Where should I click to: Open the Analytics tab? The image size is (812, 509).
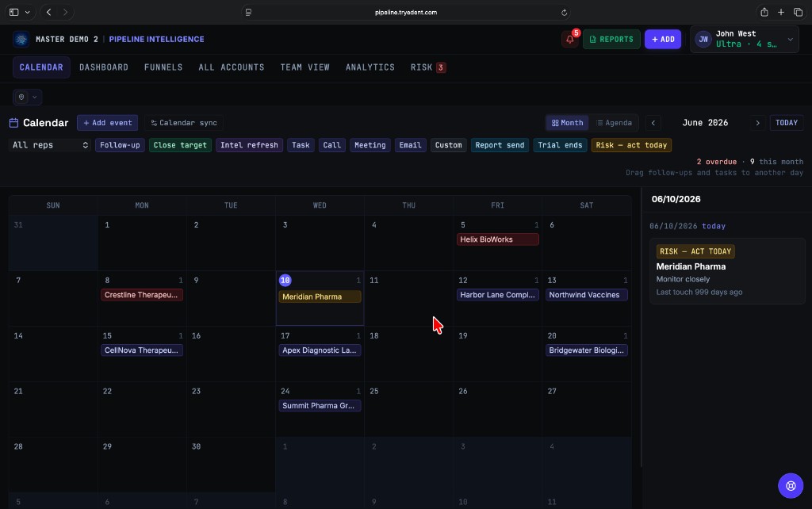(370, 67)
